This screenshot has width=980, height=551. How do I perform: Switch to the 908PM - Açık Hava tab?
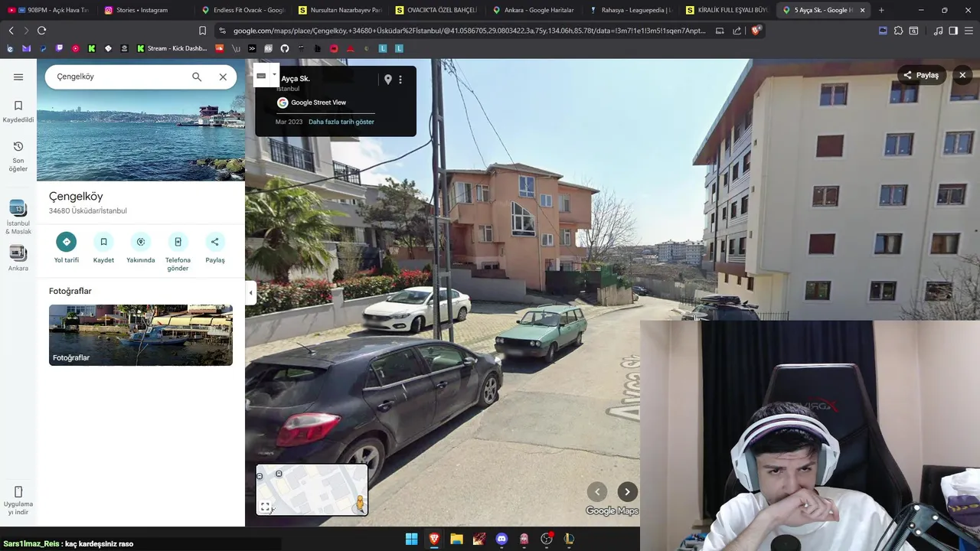pyautogui.click(x=47, y=10)
